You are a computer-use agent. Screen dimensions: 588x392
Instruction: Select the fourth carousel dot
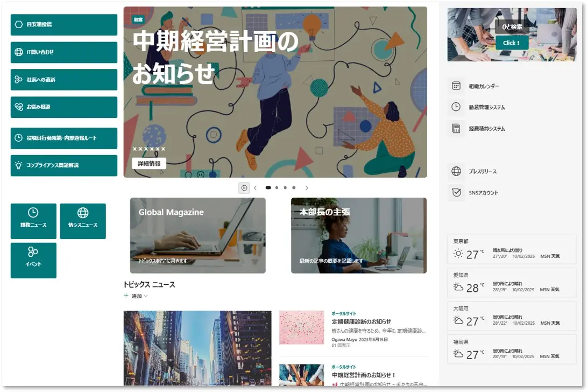(294, 188)
